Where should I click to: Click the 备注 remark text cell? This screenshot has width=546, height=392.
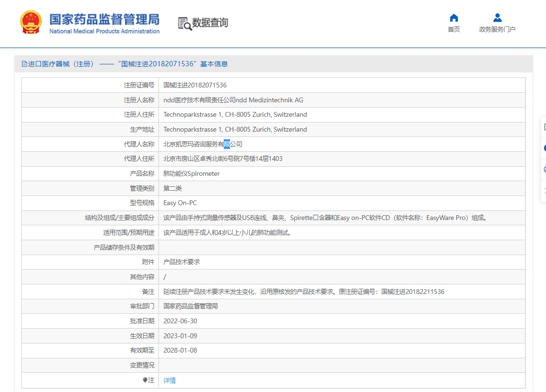304,291
